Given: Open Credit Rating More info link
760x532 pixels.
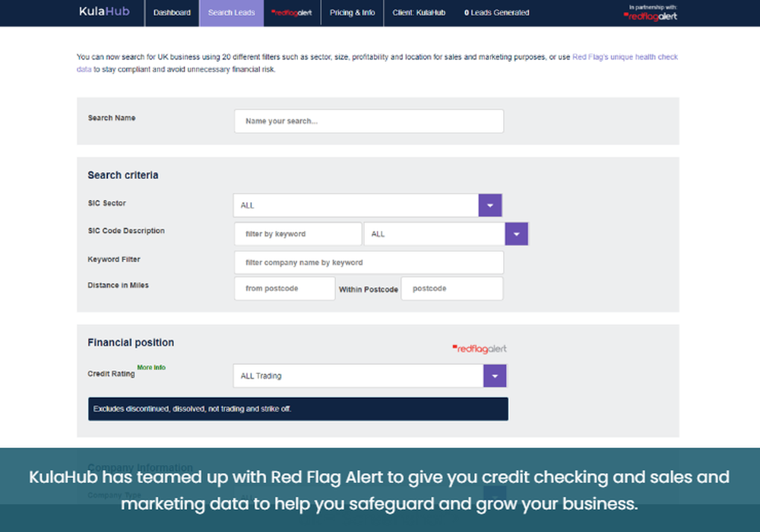Looking at the screenshot, I should 151,367.
